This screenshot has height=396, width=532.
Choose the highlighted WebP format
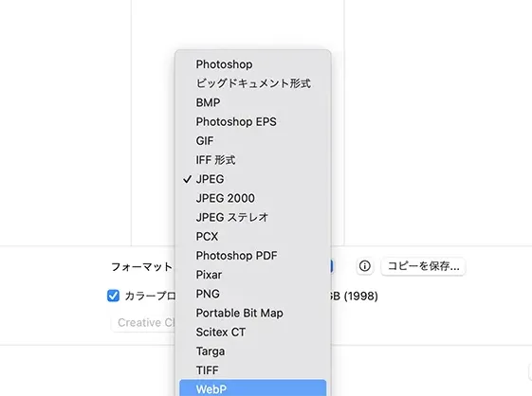(x=253, y=387)
